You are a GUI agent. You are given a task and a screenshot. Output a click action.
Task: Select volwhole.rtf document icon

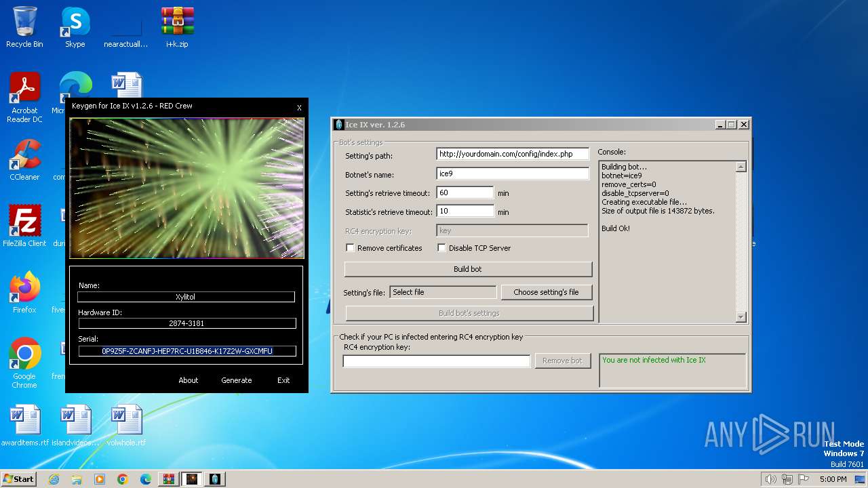(126, 426)
